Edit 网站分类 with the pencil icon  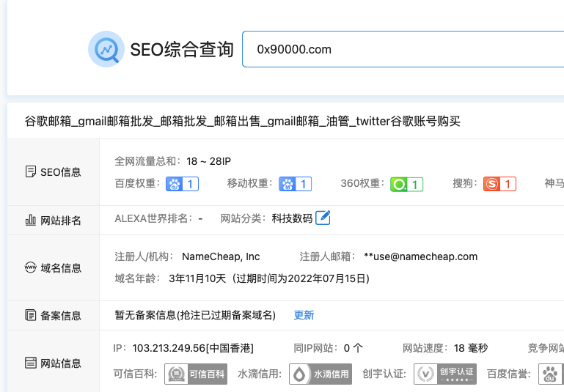tap(323, 218)
